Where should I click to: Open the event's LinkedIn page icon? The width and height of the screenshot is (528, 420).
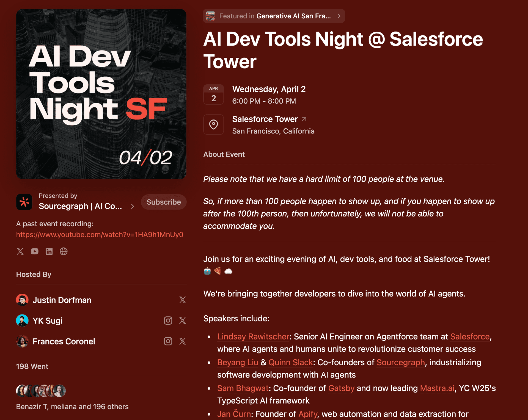coord(49,251)
